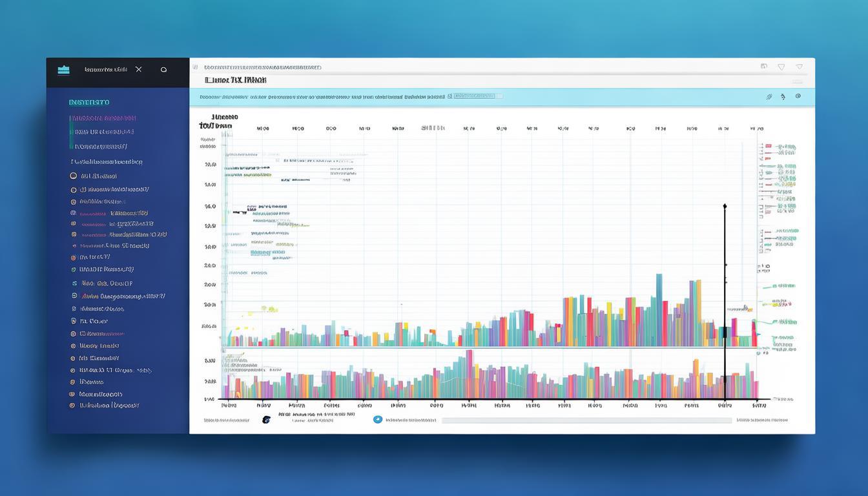This screenshot has height=496, width=868.
Task: Click the horizontal scrollbar beneath the chart
Action: [586, 420]
